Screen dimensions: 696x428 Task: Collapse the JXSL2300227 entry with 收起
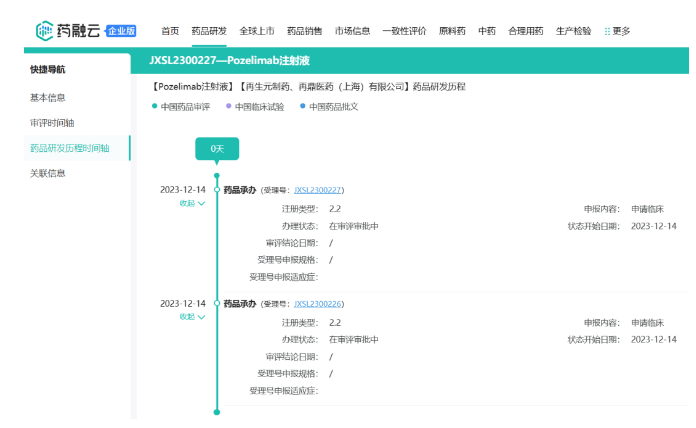click(192, 203)
